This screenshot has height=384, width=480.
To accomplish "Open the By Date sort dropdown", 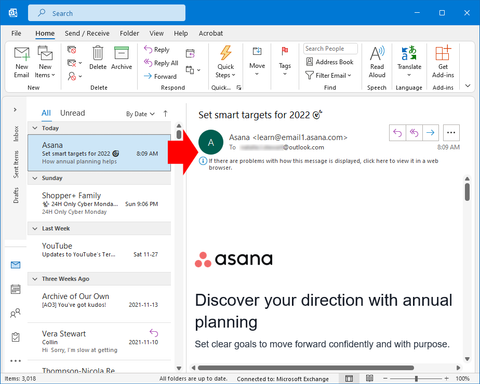I will point(140,114).
